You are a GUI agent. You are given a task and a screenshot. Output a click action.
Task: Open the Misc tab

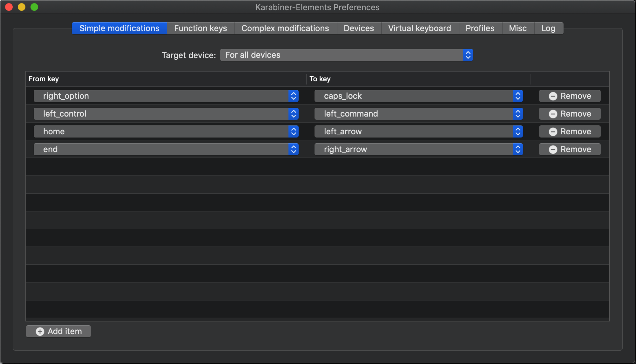tap(518, 28)
